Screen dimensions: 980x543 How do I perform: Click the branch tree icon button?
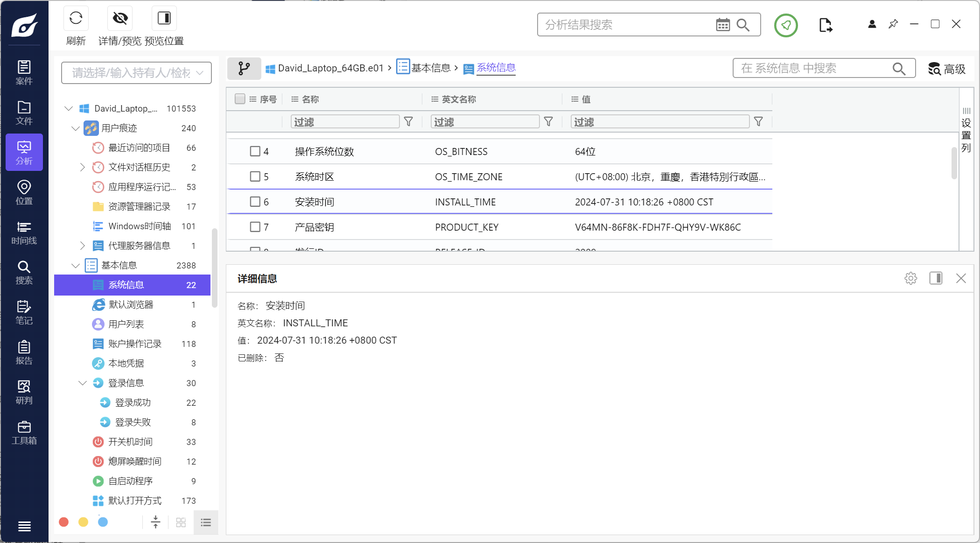click(x=244, y=69)
